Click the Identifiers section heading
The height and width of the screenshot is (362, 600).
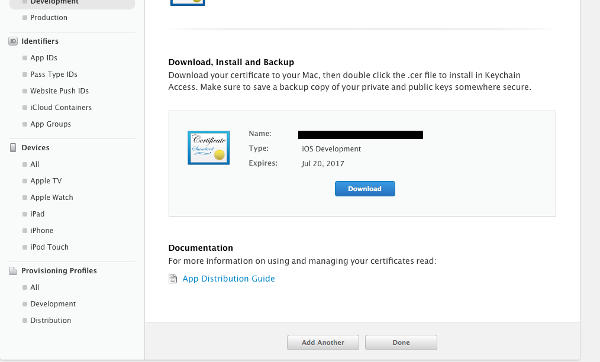click(x=40, y=41)
